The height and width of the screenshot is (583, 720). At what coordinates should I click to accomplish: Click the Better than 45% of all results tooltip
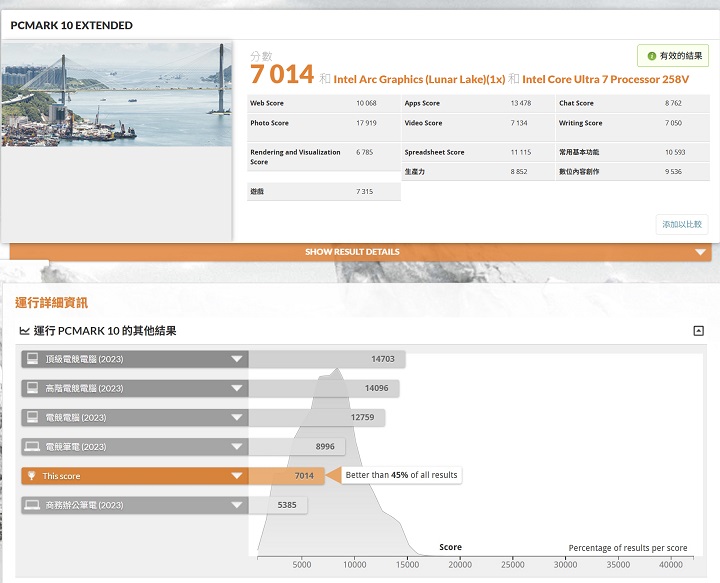pyautogui.click(x=401, y=475)
